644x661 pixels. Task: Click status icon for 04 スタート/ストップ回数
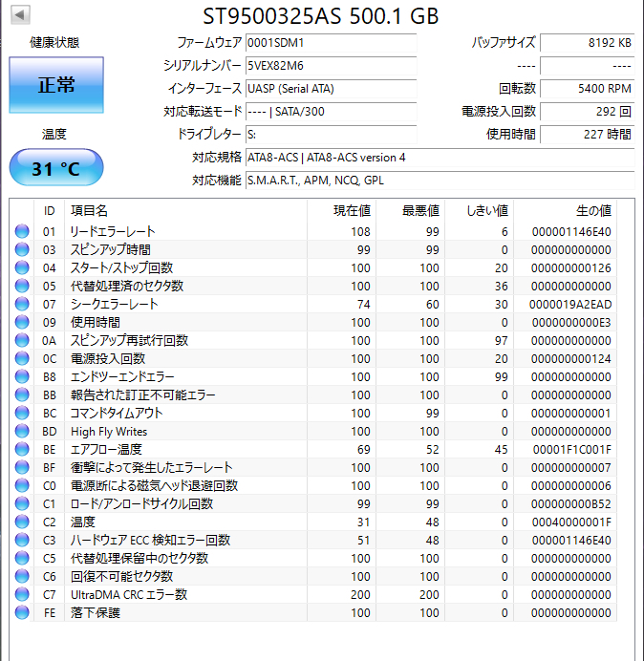pos(22,267)
